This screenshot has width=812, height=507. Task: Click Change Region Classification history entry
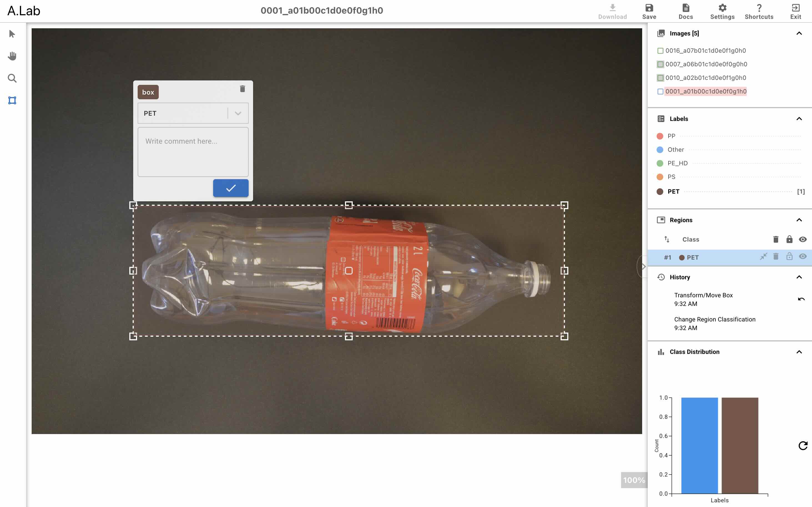715,324
